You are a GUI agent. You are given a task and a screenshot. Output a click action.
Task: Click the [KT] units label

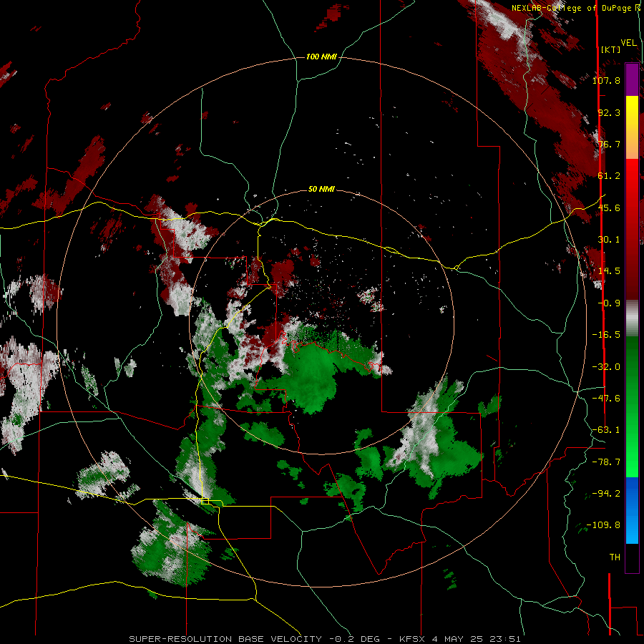[x=611, y=49]
